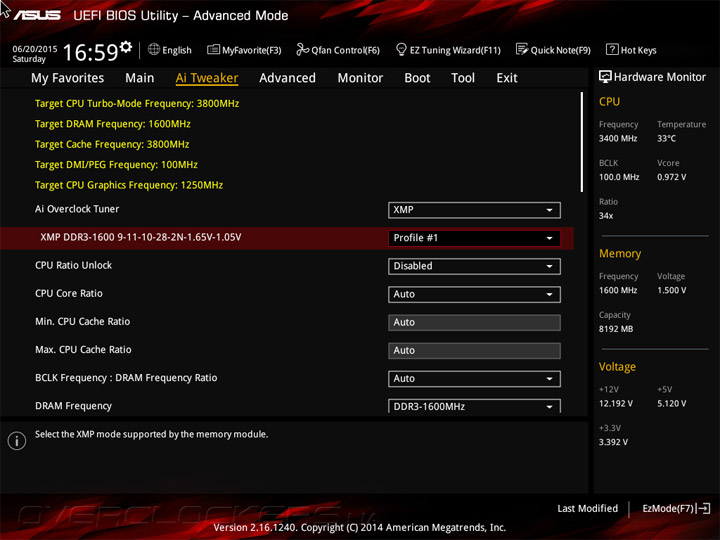Open the XMP Profile #1 dropdown
Viewport: 720px width, 540px height.
[x=474, y=238]
